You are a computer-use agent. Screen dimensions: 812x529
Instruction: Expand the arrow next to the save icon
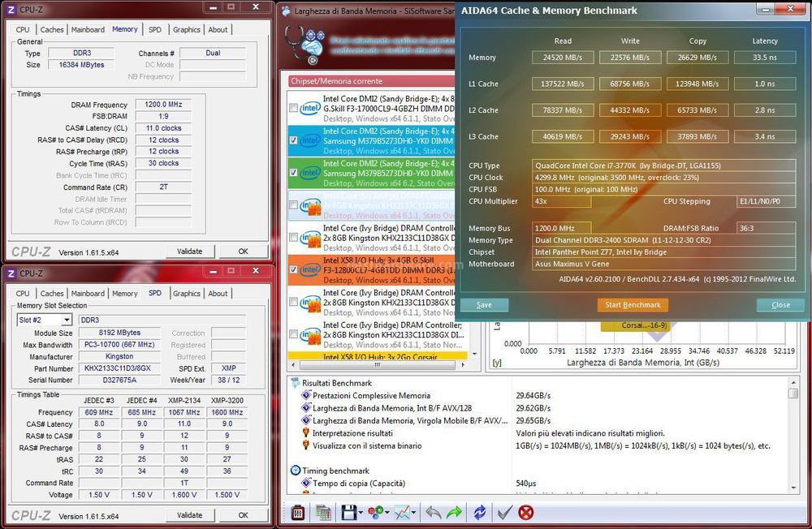pos(361,513)
